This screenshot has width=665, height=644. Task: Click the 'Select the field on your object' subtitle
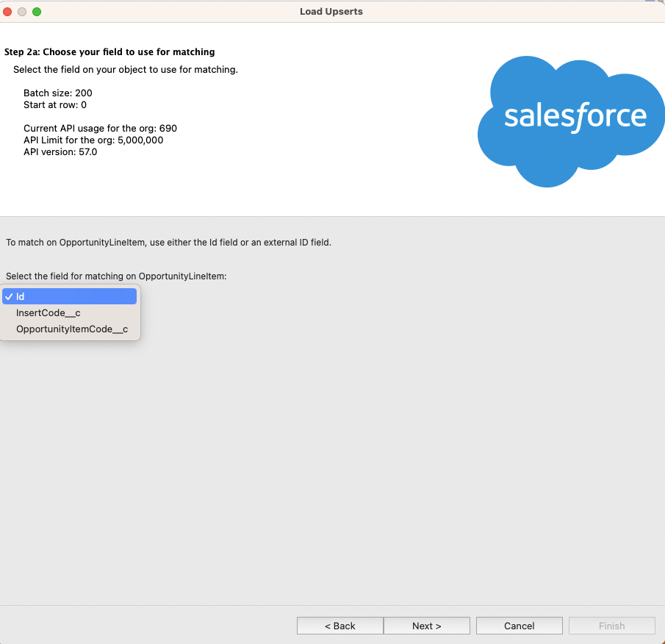pos(126,70)
